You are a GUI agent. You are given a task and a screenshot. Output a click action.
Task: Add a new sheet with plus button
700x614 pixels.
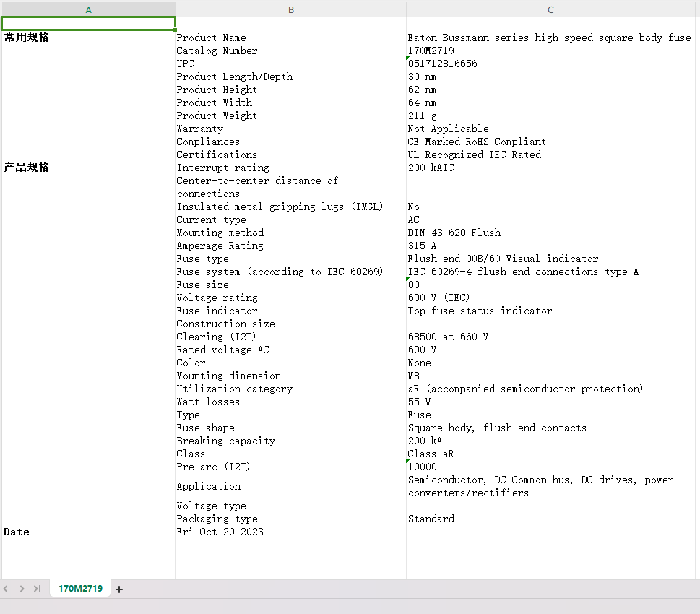pyautogui.click(x=119, y=589)
